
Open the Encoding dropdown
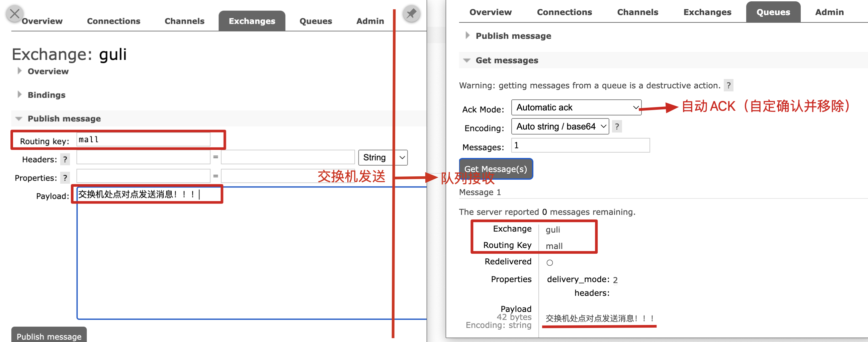[x=560, y=127]
